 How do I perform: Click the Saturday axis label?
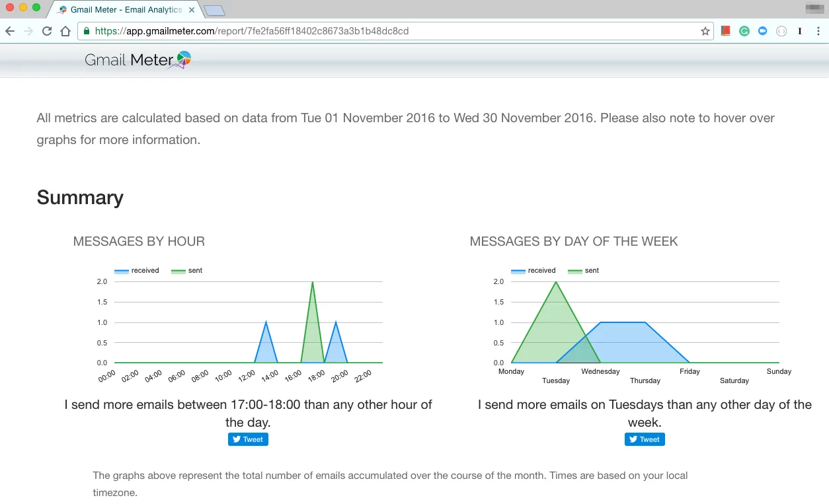[734, 380]
